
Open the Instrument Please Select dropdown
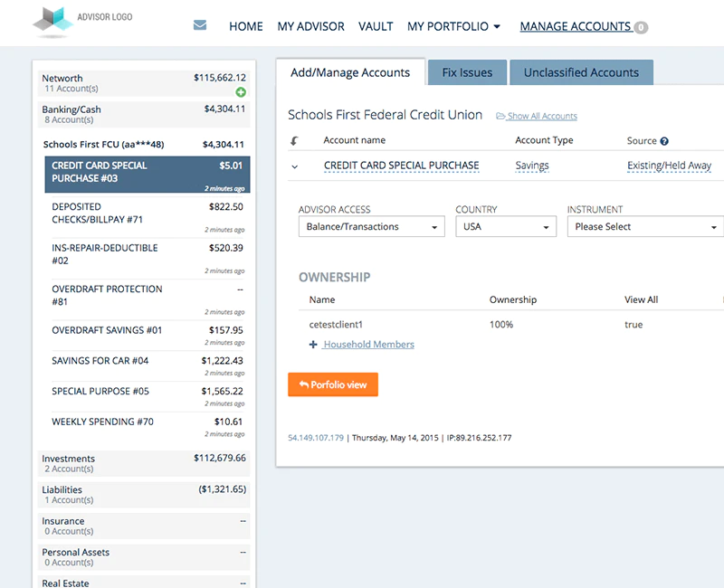point(645,227)
